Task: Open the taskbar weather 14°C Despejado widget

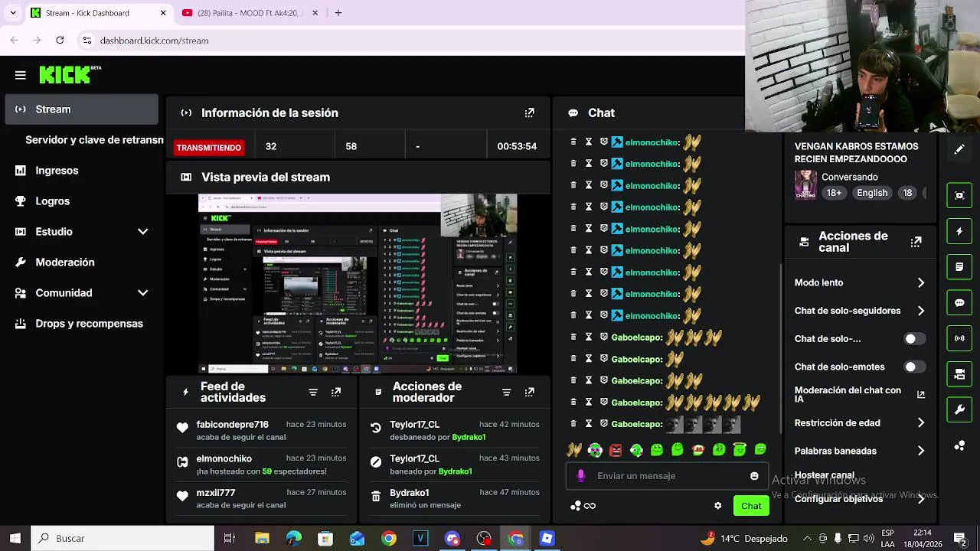Action: click(x=744, y=539)
